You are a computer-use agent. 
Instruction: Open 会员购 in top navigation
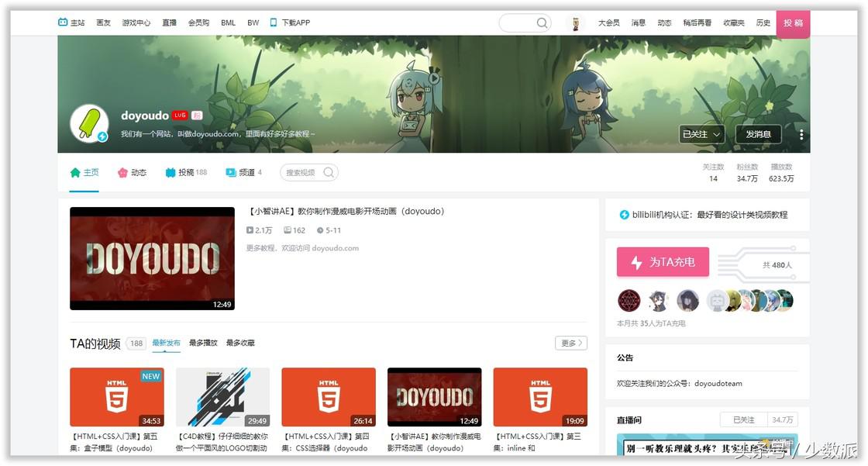tap(198, 22)
